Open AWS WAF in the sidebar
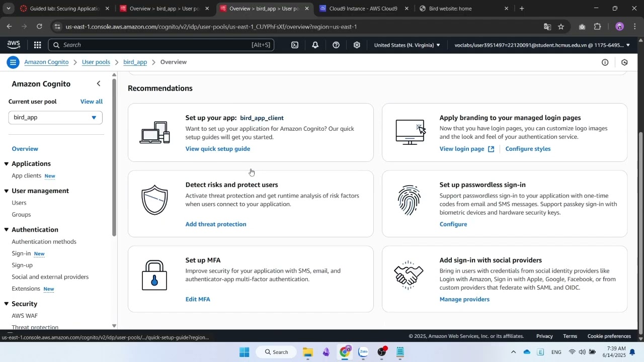The height and width of the screenshot is (362, 644). (25, 316)
